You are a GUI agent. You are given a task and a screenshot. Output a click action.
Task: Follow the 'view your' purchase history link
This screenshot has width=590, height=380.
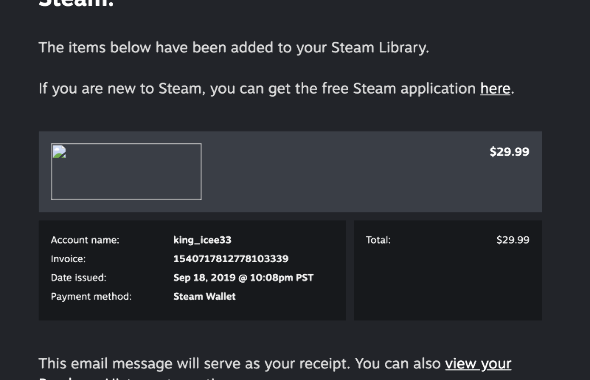[x=478, y=364]
